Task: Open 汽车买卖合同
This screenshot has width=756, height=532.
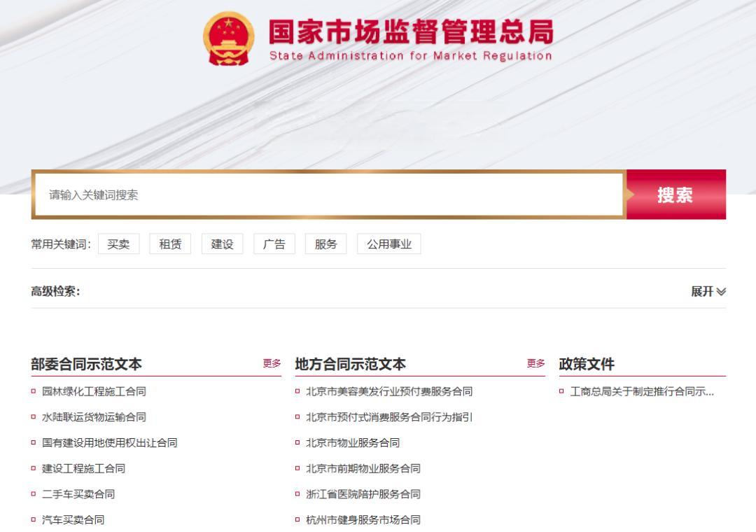Action: (x=73, y=519)
